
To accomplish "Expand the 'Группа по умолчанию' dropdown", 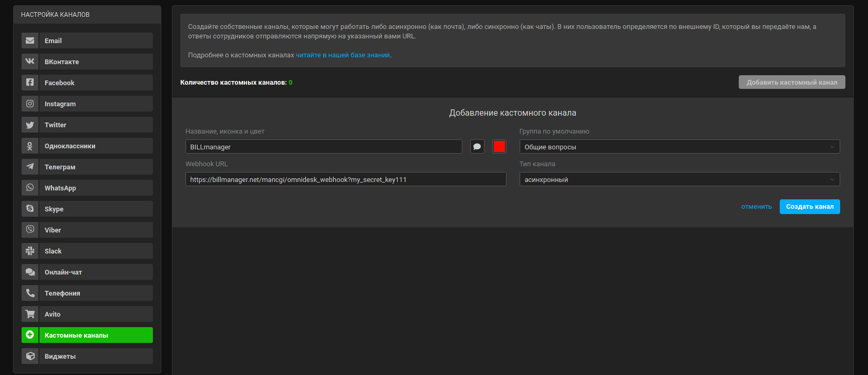I will point(679,147).
